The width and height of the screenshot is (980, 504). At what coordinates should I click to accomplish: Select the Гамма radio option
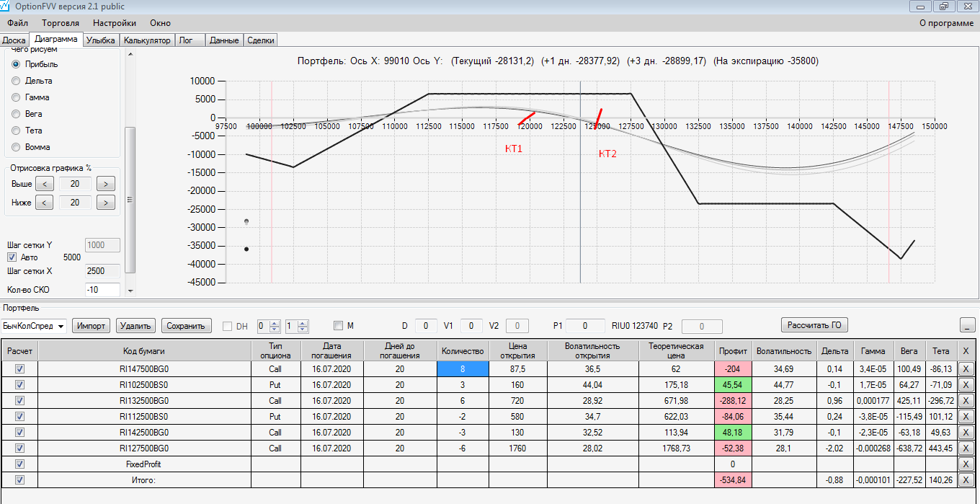click(x=16, y=97)
